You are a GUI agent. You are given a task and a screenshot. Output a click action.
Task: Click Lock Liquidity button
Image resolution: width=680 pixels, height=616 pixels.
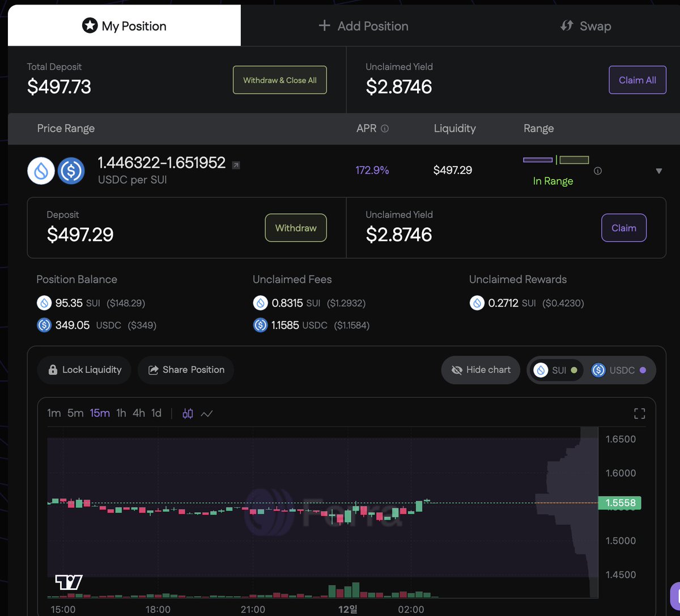coord(84,370)
